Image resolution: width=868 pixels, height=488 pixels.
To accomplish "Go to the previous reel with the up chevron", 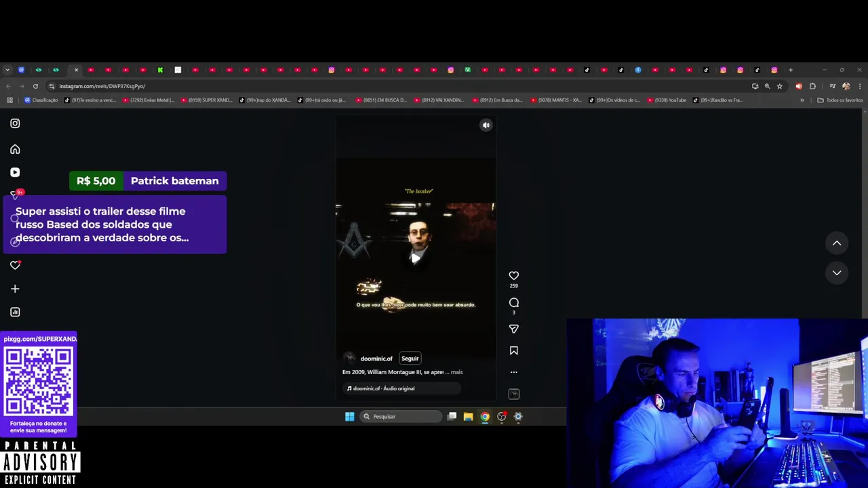I will click(837, 243).
